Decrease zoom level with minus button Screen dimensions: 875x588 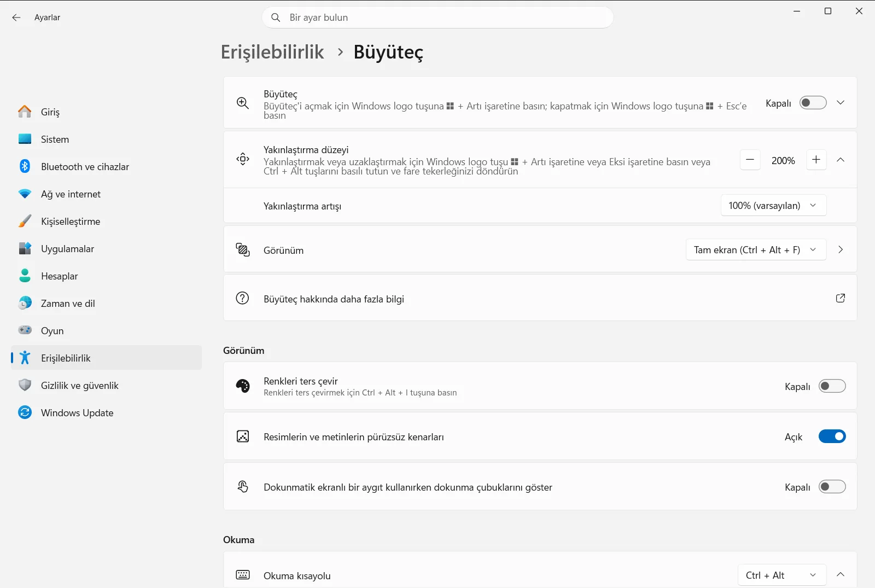pos(750,160)
